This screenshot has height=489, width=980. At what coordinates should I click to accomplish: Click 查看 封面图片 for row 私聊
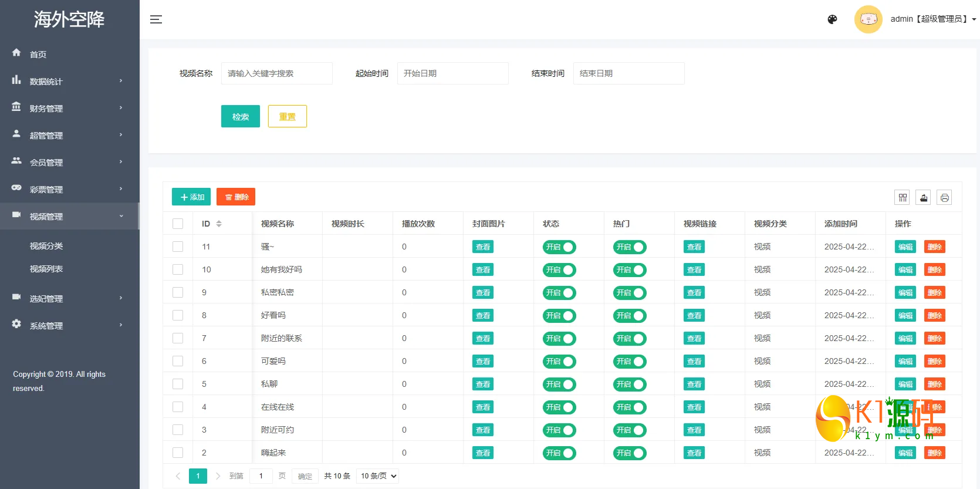click(483, 385)
